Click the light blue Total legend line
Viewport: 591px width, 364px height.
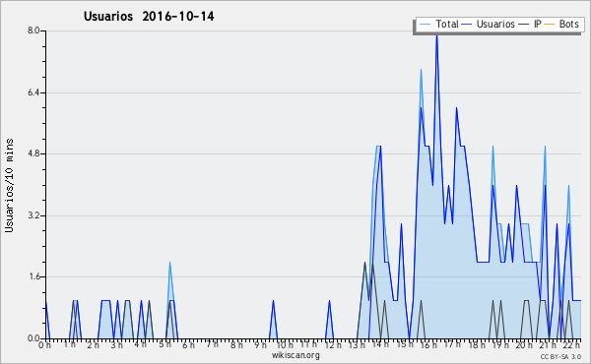pyautogui.click(x=425, y=25)
